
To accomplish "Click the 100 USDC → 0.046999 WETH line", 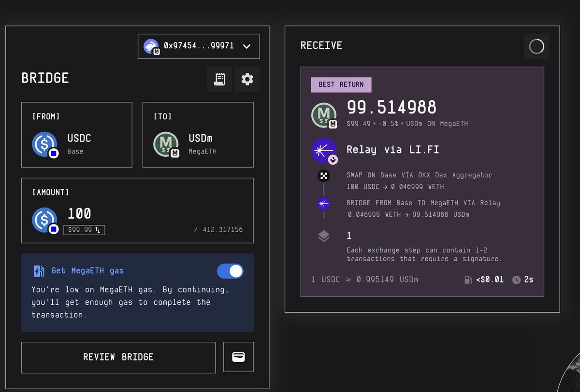I will 395,187.
